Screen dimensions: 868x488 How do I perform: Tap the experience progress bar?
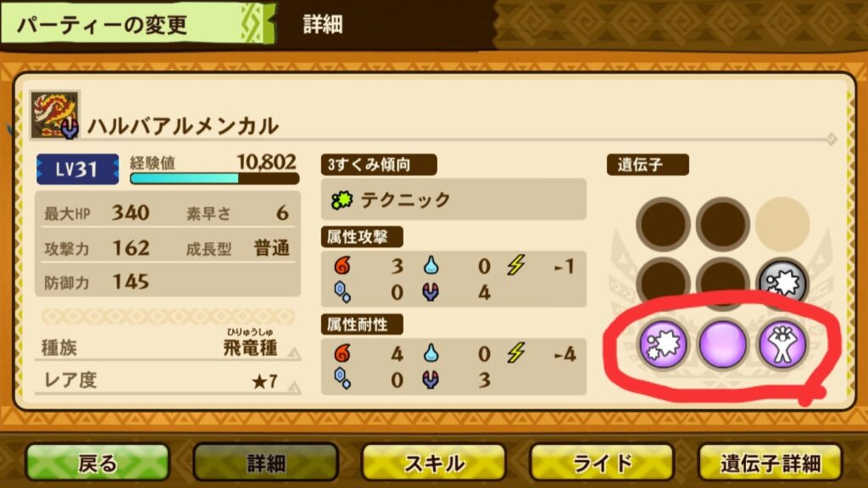214,178
